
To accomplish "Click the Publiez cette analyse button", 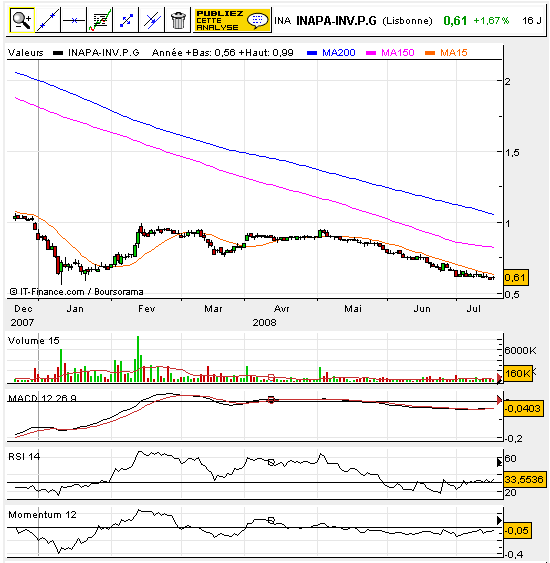I will tap(232, 20).
